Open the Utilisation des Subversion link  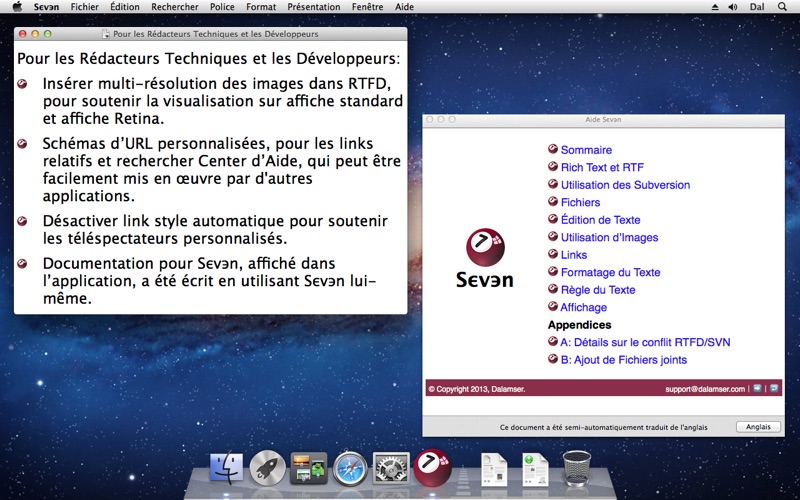tap(625, 185)
